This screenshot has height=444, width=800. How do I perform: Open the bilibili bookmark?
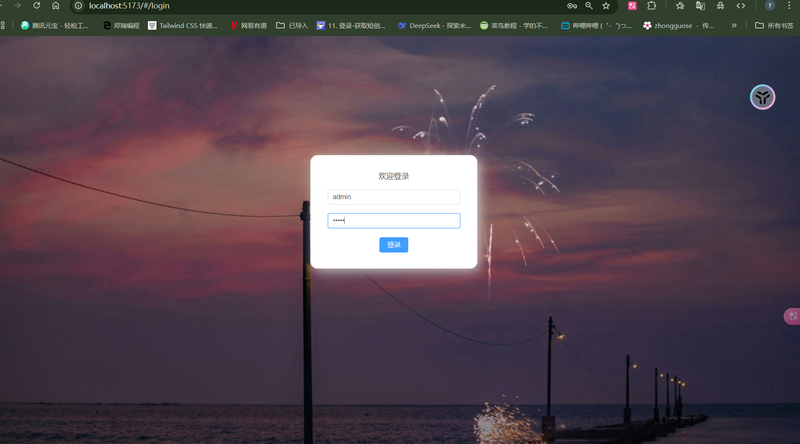[596, 25]
